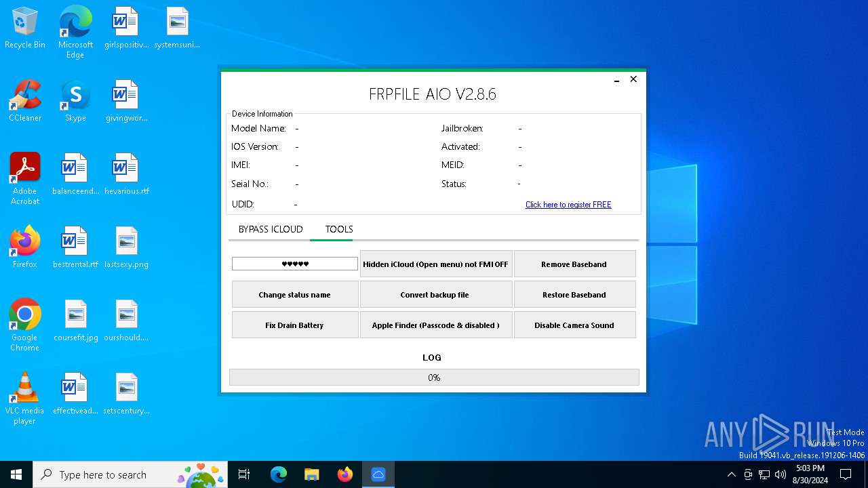Click the LOG heading
Viewport: 868px width, 488px height.
coord(432,357)
